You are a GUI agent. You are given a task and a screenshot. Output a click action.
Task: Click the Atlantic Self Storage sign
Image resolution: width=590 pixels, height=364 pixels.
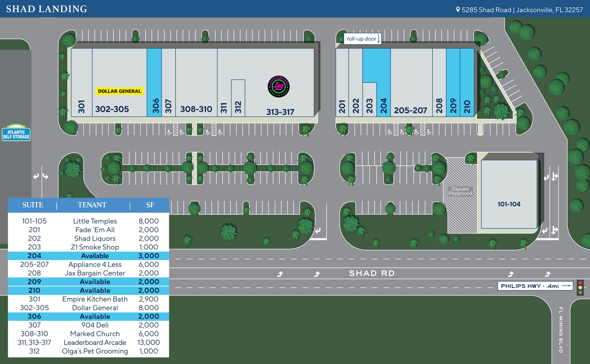(16, 133)
